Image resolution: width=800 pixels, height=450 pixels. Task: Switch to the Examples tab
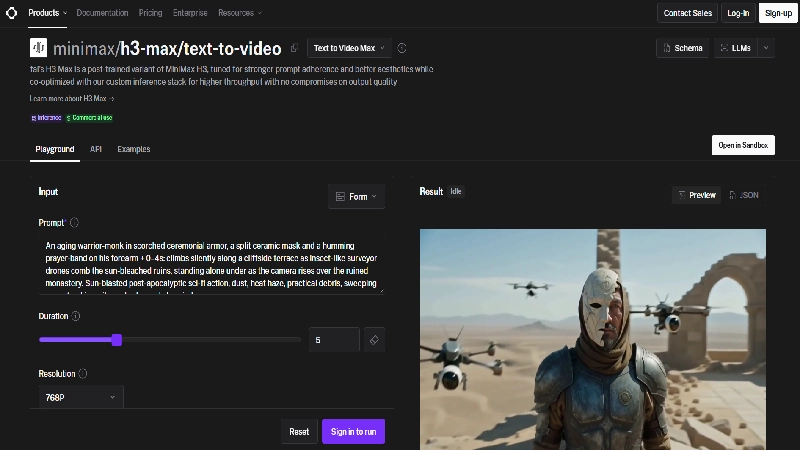(134, 149)
